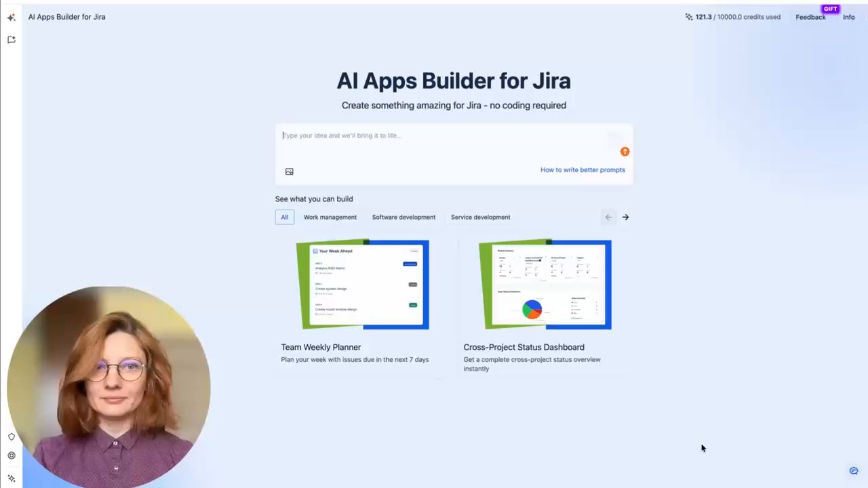The height and width of the screenshot is (488, 868).
Task: Open Team Weekly Planner thumbnail
Action: tap(363, 285)
